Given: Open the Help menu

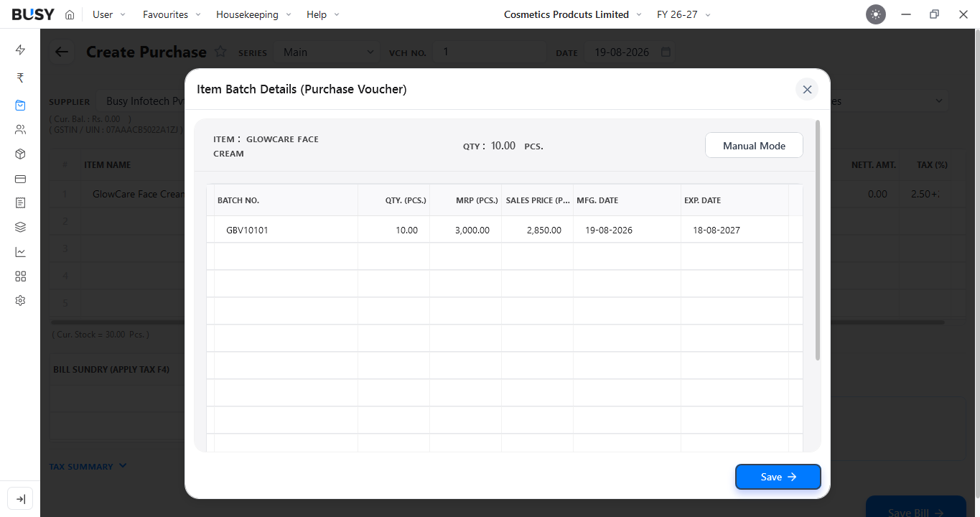Looking at the screenshot, I should [322, 14].
